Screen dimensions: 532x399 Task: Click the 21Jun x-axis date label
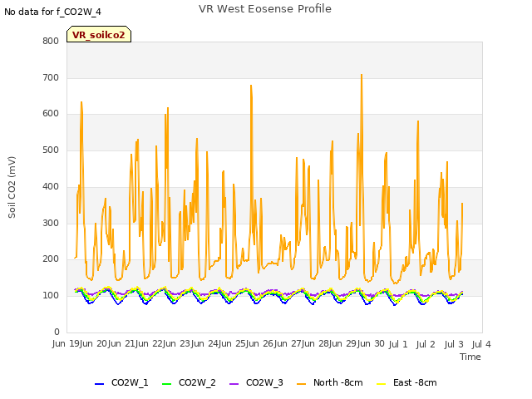coord(136,344)
